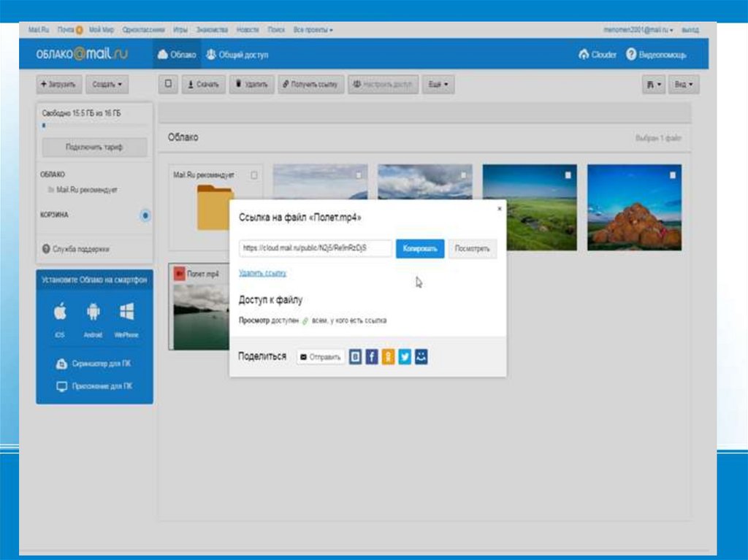The height and width of the screenshot is (560, 748).
Task: Open Скриншотер для ПК link
Action: (x=93, y=364)
